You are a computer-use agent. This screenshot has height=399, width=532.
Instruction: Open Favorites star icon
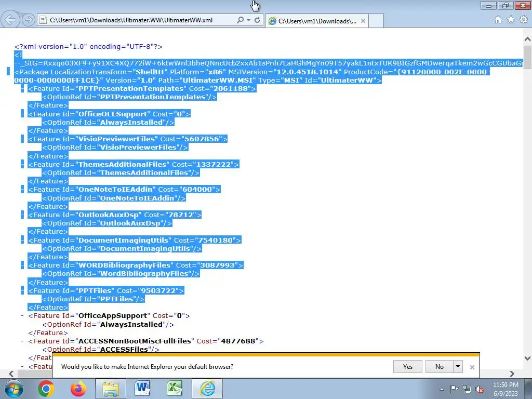[511, 20]
